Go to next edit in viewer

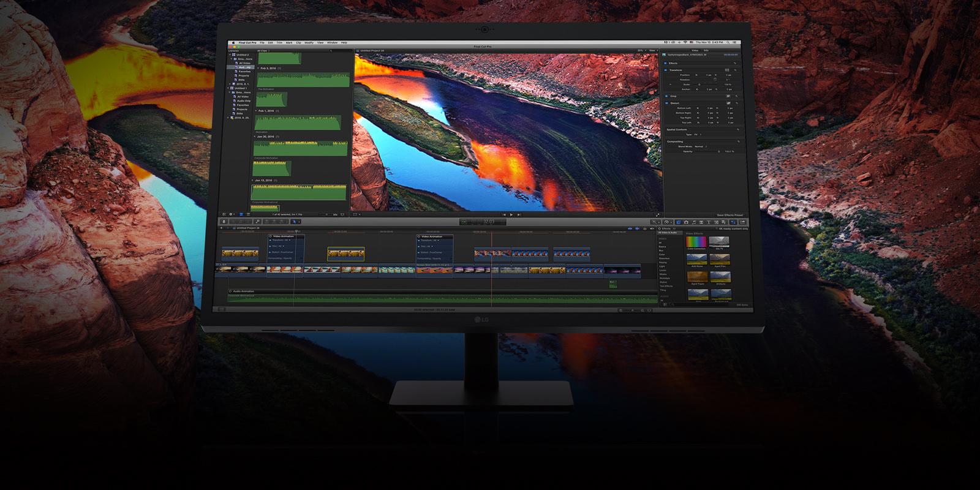[x=519, y=215]
